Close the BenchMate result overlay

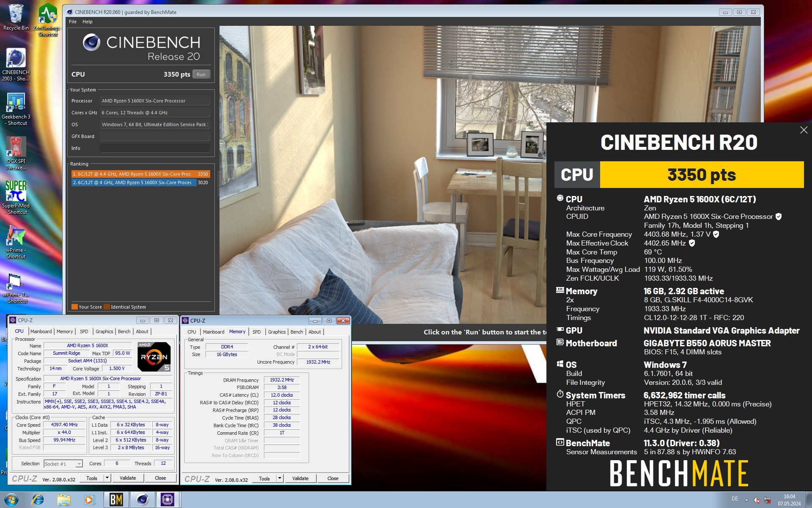[804, 130]
